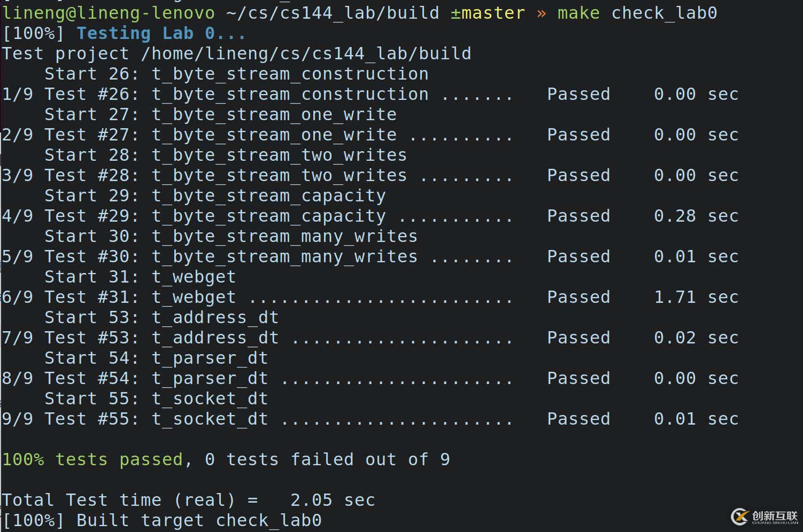Viewport: 803px width, 532px height.
Task: Click test name t_webget in result row 6/9
Action: click(x=194, y=297)
